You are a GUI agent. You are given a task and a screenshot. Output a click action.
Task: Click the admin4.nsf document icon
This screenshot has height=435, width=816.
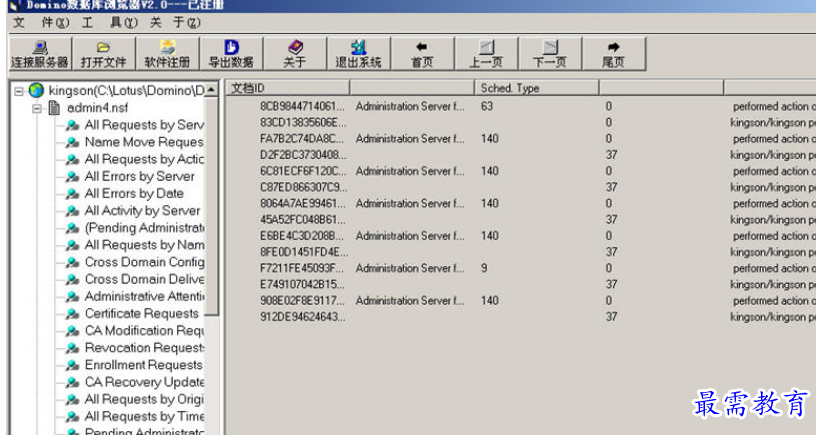point(54,108)
